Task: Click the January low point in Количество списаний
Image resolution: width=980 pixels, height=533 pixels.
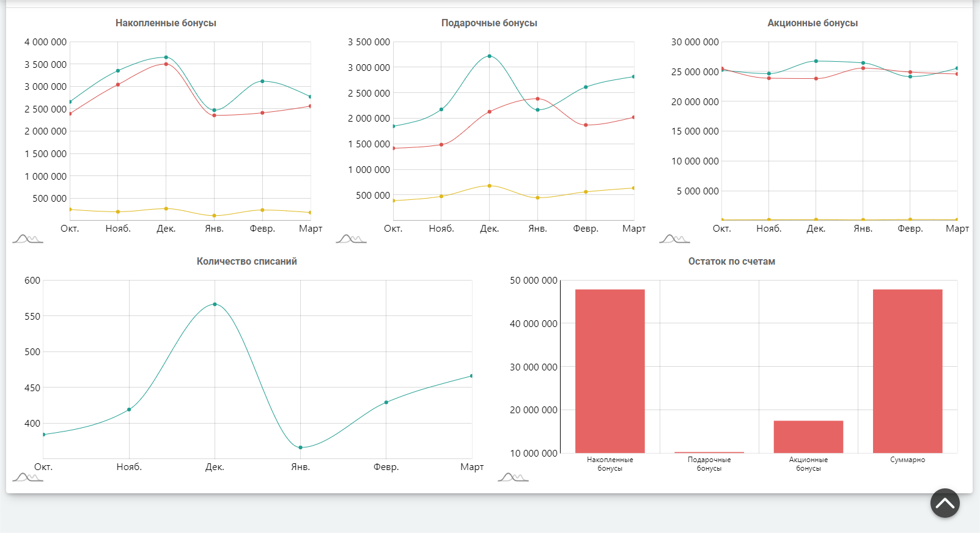Action: click(x=300, y=447)
